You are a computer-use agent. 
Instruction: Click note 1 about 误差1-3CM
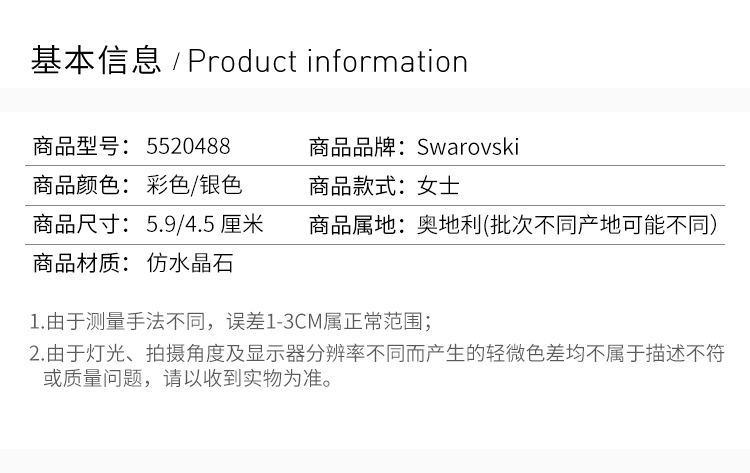230,322
